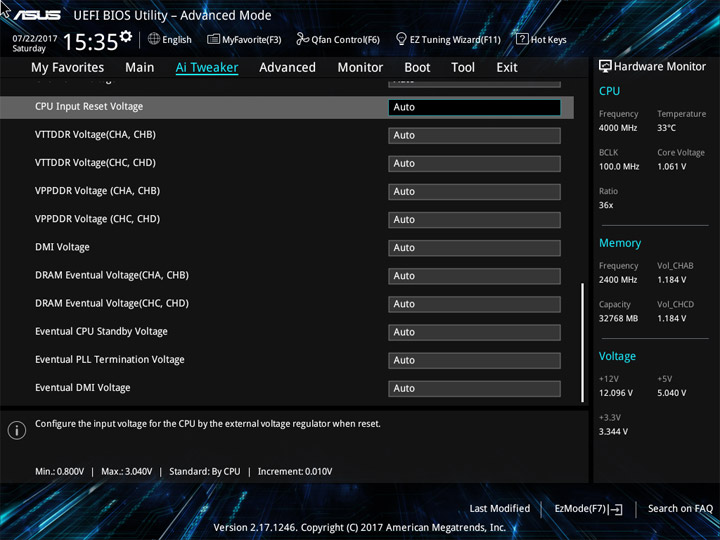
Task: Click VTTDDR Voltage(CHA, CHB) Auto field
Action: pyautogui.click(x=474, y=135)
